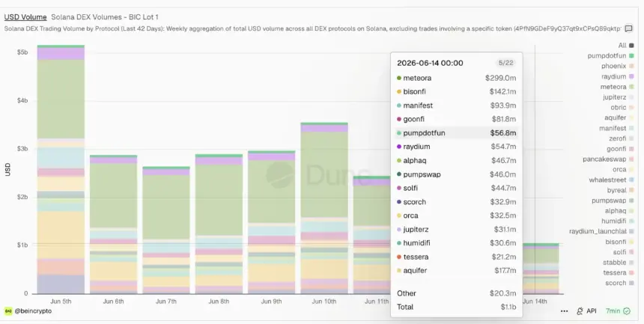Open the @beincrypto author link
The height and width of the screenshot is (324, 644).
33,311
